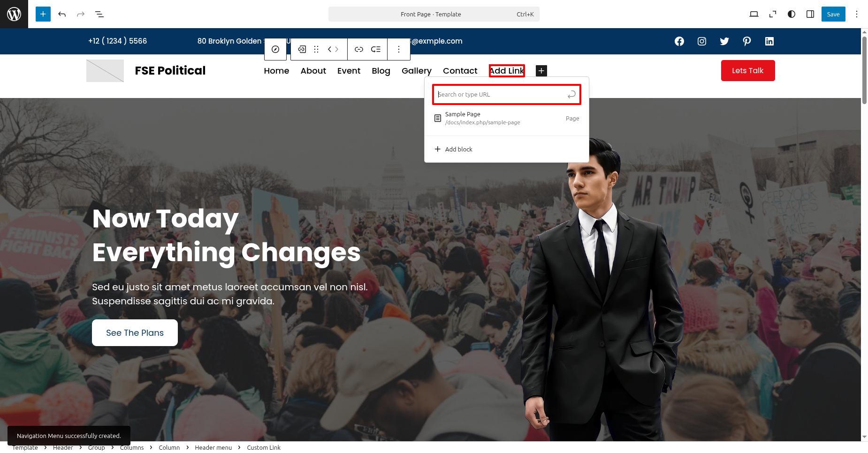Undo the last change
The width and height of the screenshot is (868, 453).
click(x=62, y=14)
